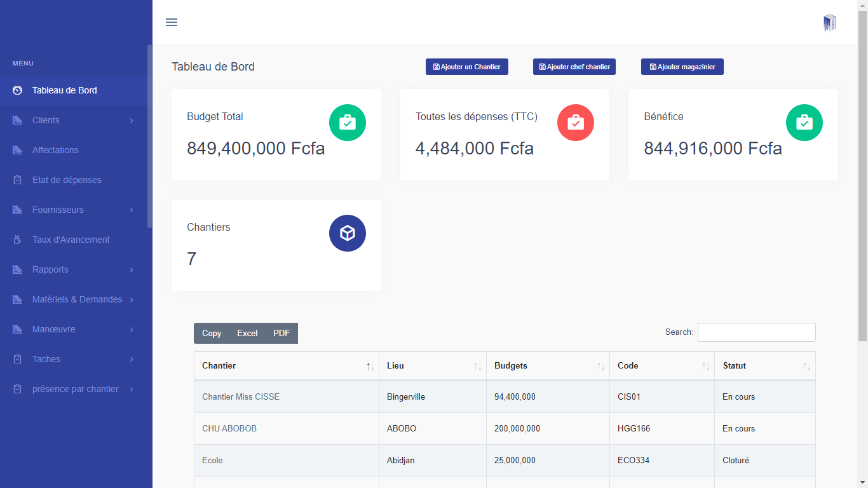Select Tableau de Bord menu item
This screenshot has width=868, height=488.
[x=64, y=90]
